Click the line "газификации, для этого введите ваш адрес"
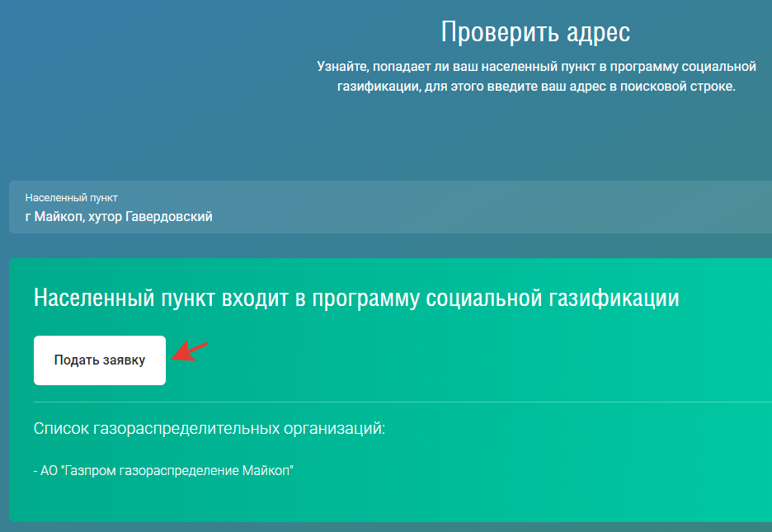 pyautogui.click(x=536, y=86)
